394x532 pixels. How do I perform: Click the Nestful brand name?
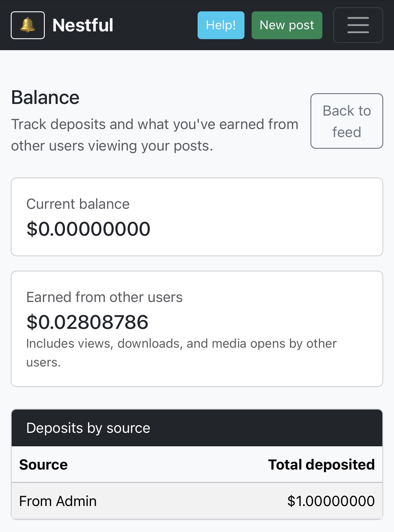(x=83, y=25)
